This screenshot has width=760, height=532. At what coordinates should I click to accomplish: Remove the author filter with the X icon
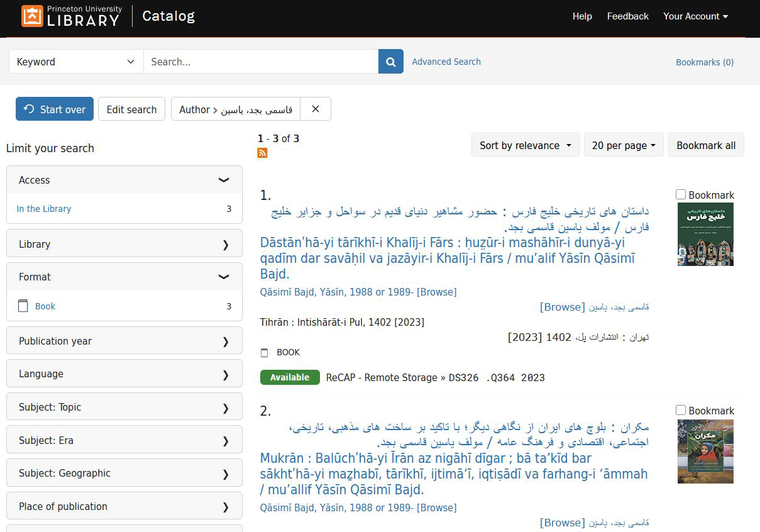315,109
